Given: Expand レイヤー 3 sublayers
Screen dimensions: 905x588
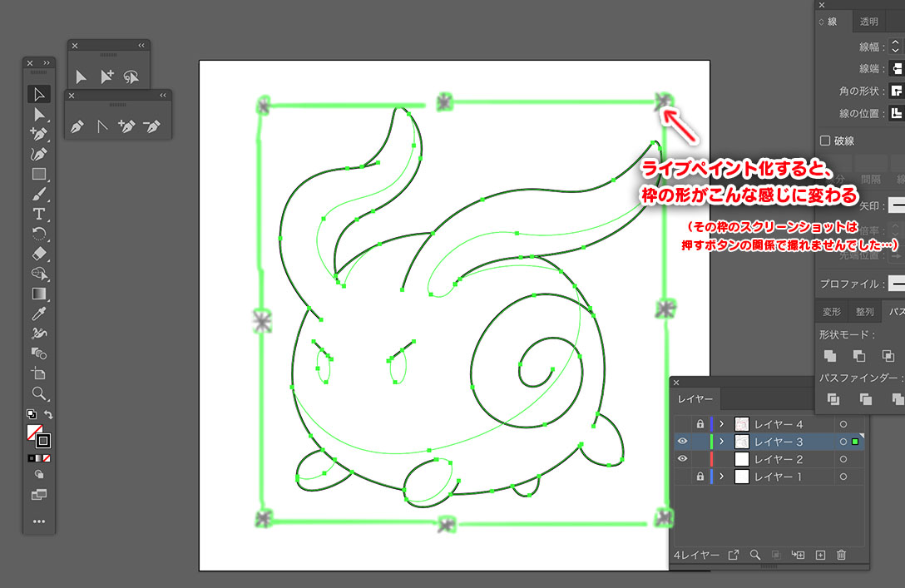Looking at the screenshot, I should click(721, 442).
